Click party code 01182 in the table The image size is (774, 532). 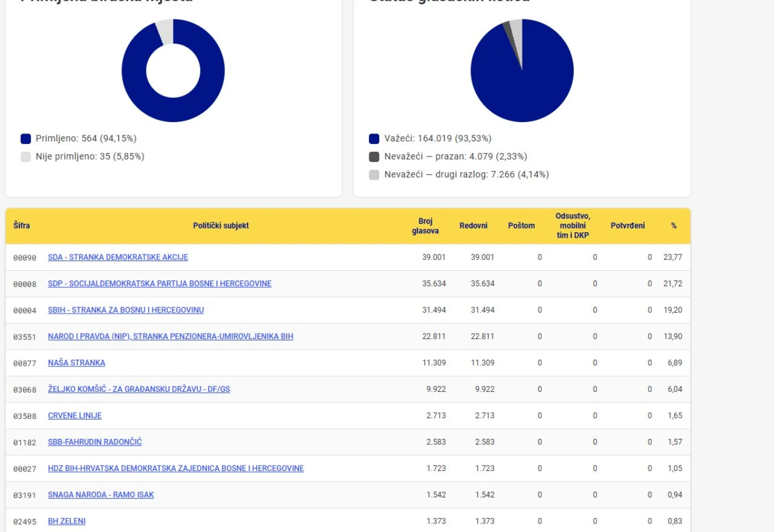click(25, 443)
